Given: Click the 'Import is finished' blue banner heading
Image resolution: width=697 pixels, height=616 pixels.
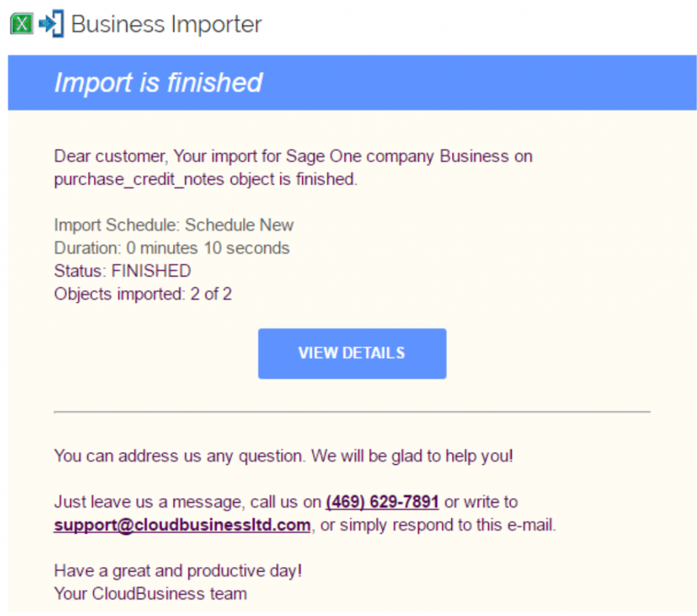Looking at the screenshot, I should pos(158,82).
